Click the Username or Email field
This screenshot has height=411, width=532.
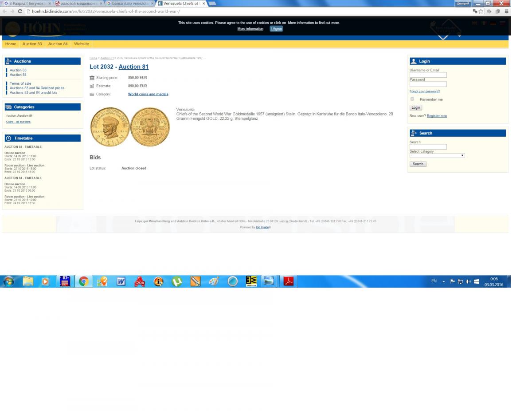[428, 75]
